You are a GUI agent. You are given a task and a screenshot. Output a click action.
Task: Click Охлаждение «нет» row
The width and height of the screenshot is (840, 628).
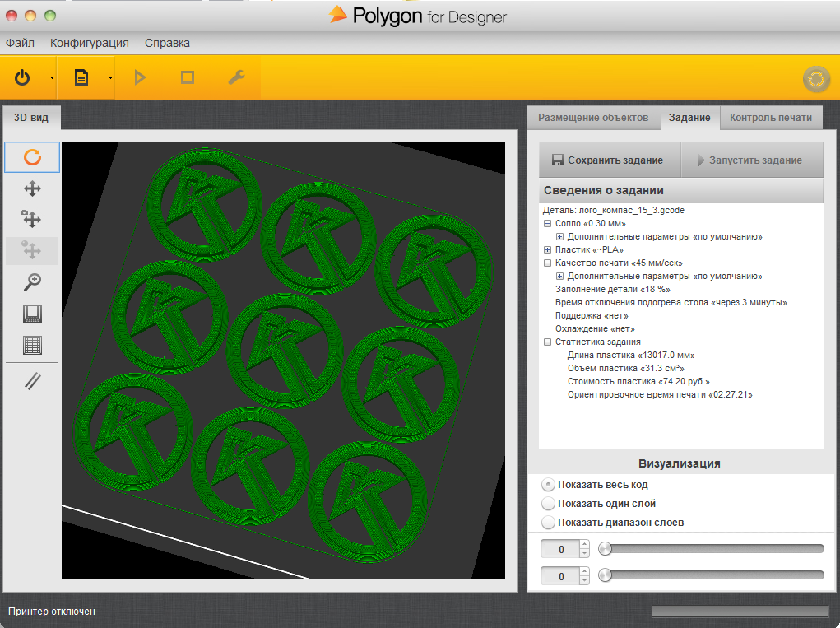(x=595, y=328)
